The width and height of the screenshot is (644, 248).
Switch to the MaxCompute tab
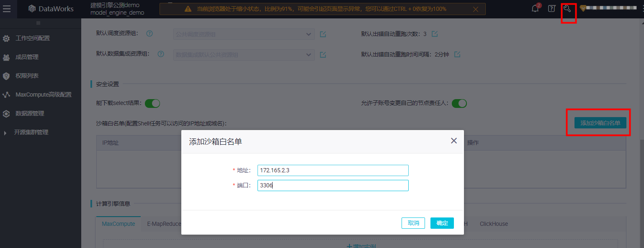tap(118, 224)
